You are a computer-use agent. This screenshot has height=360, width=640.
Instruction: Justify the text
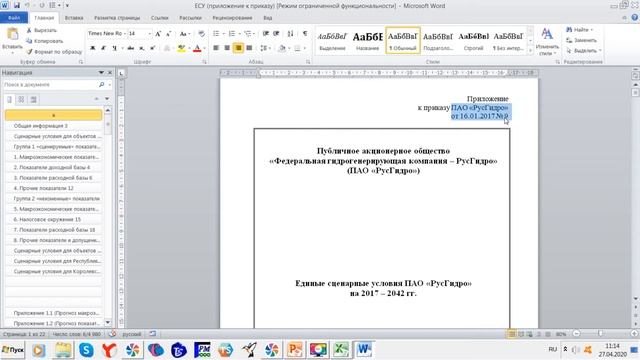pyautogui.click(x=249, y=48)
